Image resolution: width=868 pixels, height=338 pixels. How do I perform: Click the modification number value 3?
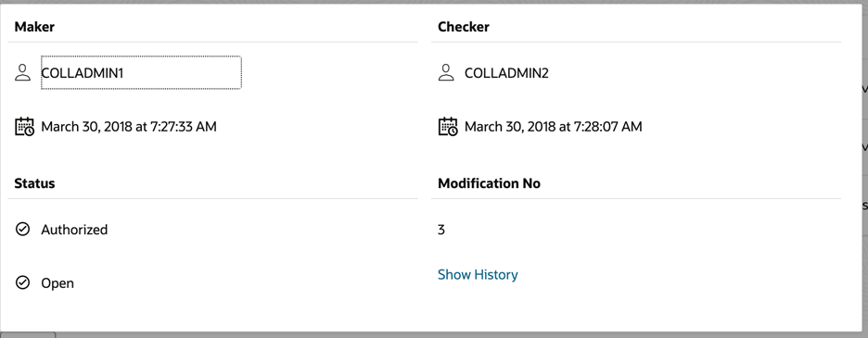[x=441, y=230]
